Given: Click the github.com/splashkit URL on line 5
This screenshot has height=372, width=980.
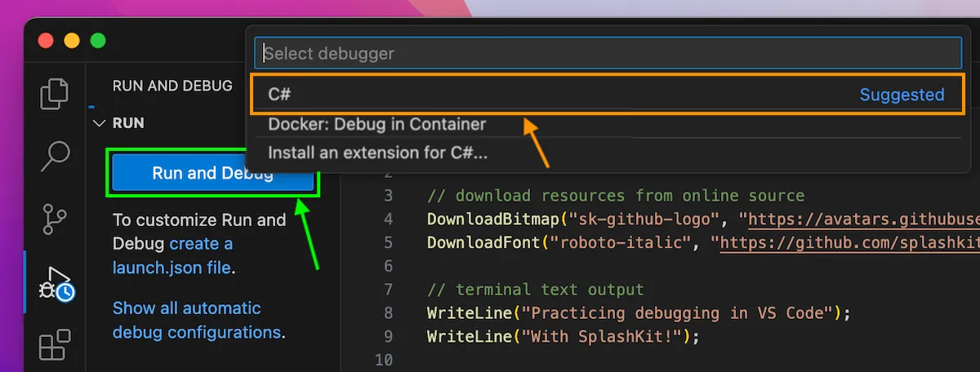Looking at the screenshot, I should coord(849,243).
